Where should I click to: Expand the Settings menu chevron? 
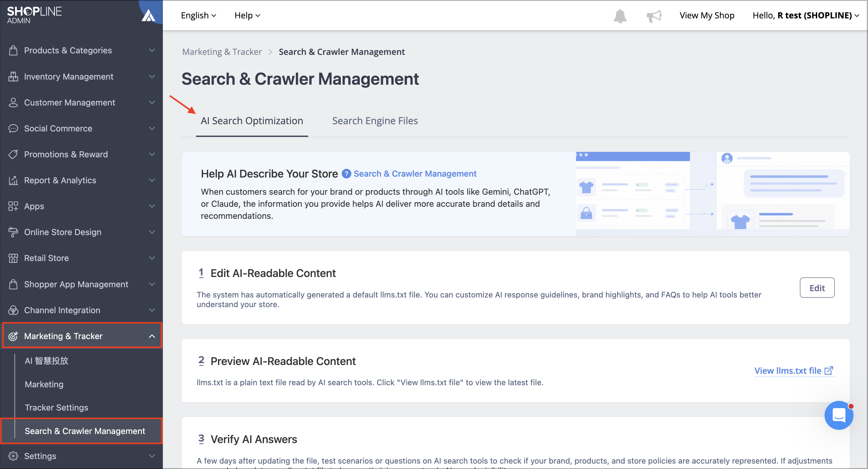152,456
